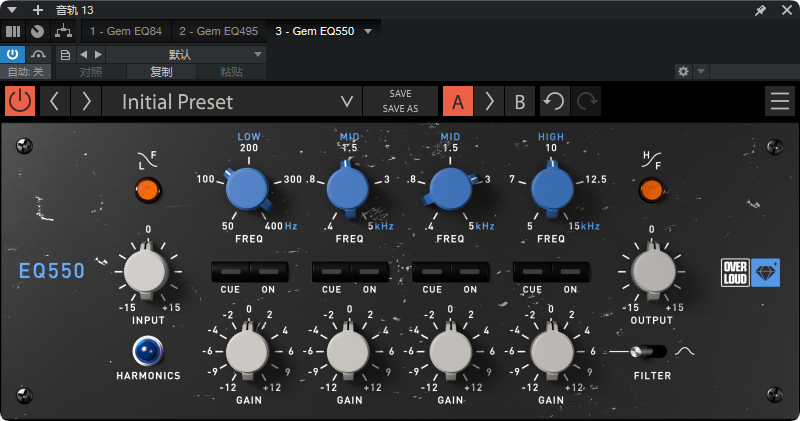Select the A comparison slot

pos(458,101)
